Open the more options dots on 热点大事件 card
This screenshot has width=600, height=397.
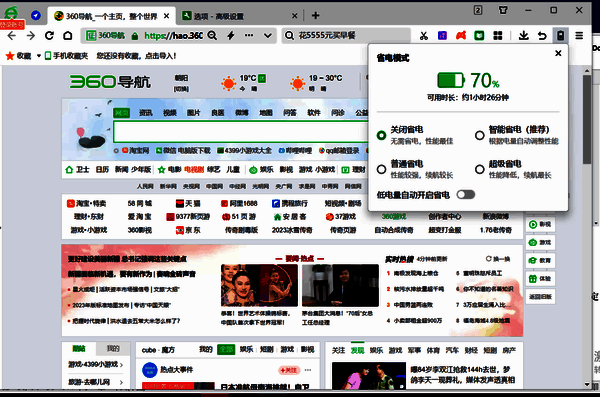coord(308,370)
